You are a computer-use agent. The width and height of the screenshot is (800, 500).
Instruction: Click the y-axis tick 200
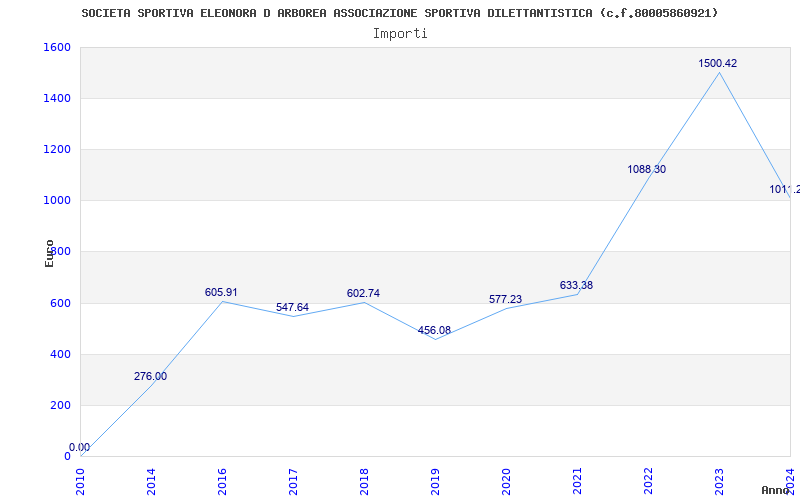[60, 405]
